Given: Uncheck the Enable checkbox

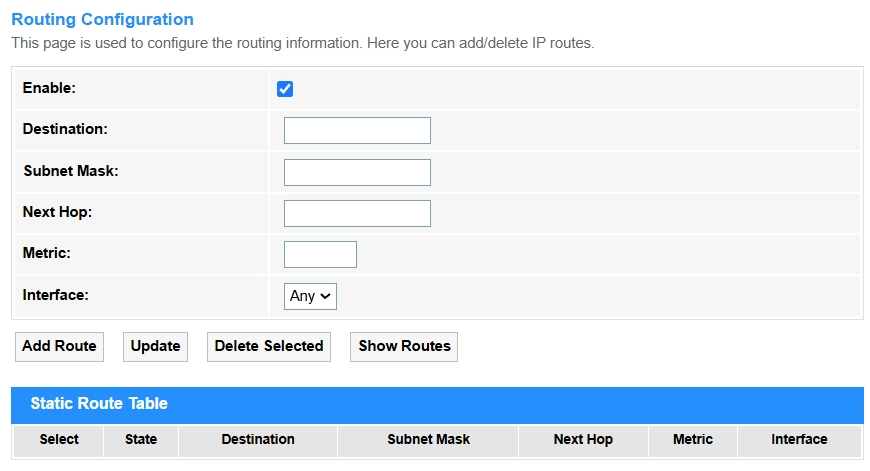Looking at the screenshot, I should tap(285, 89).
